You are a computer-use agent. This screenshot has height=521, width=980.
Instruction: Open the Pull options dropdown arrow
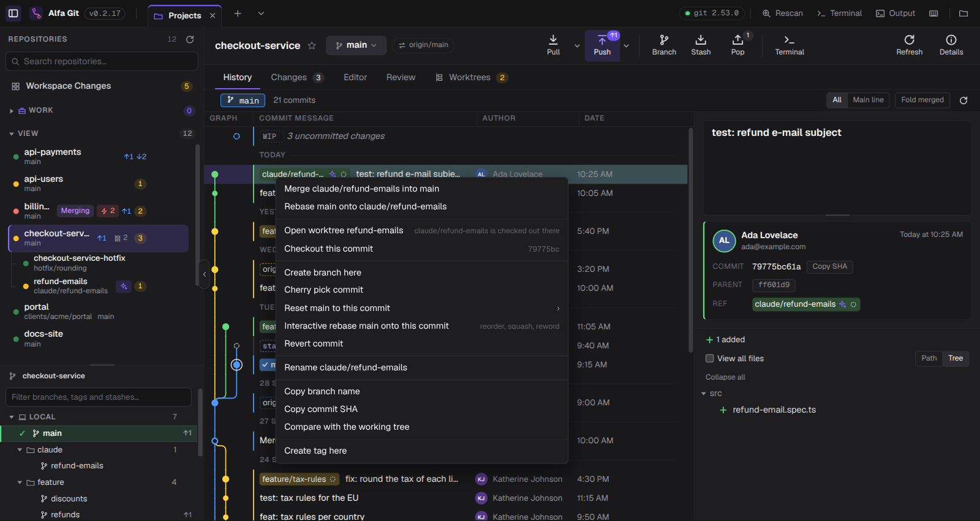coord(577,45)
